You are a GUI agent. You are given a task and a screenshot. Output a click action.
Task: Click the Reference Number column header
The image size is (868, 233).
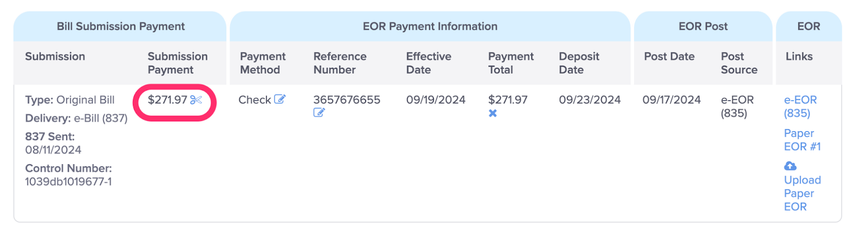[x=340, y=63]
